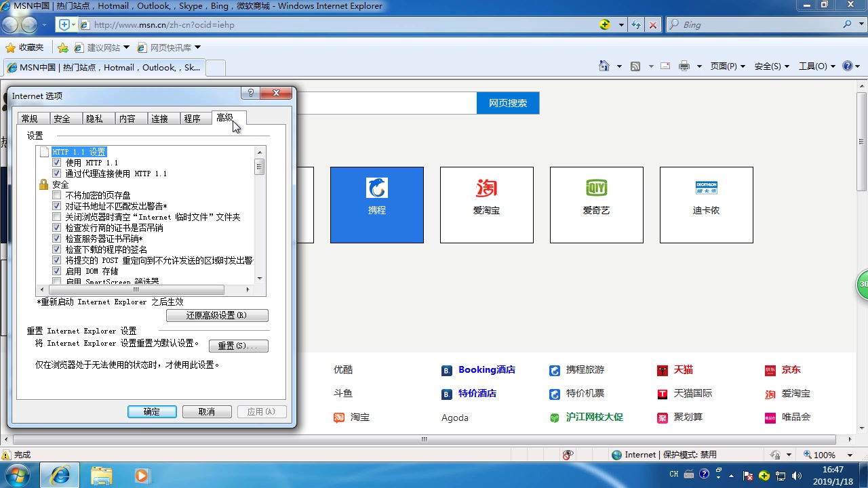Expand the Print button dropdown arrow
This screenshot has width=868, height=488.
(700, 66)
